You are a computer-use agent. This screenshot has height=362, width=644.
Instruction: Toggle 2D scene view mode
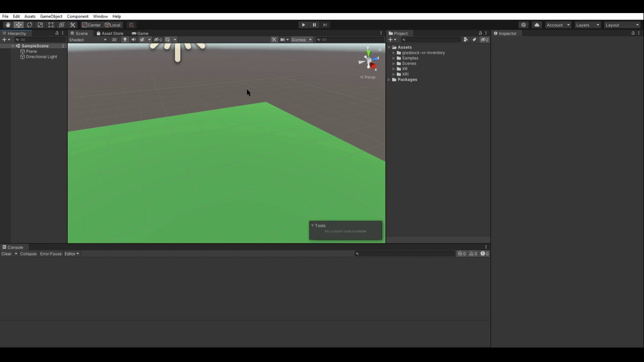pyautogui.click(x=114, y=40)
